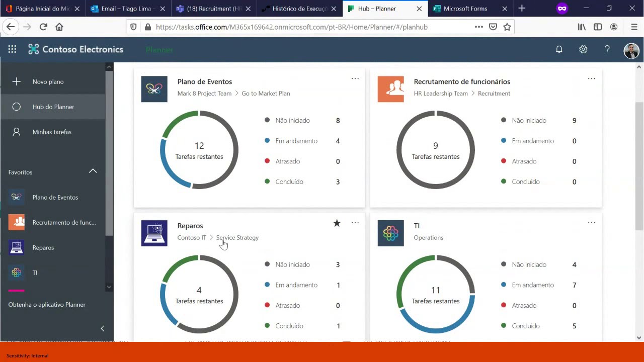Open more options on Recrutamento de funcionários card
Image resolution: width=644 pixels, height=362 pixels.
point(592,78)
